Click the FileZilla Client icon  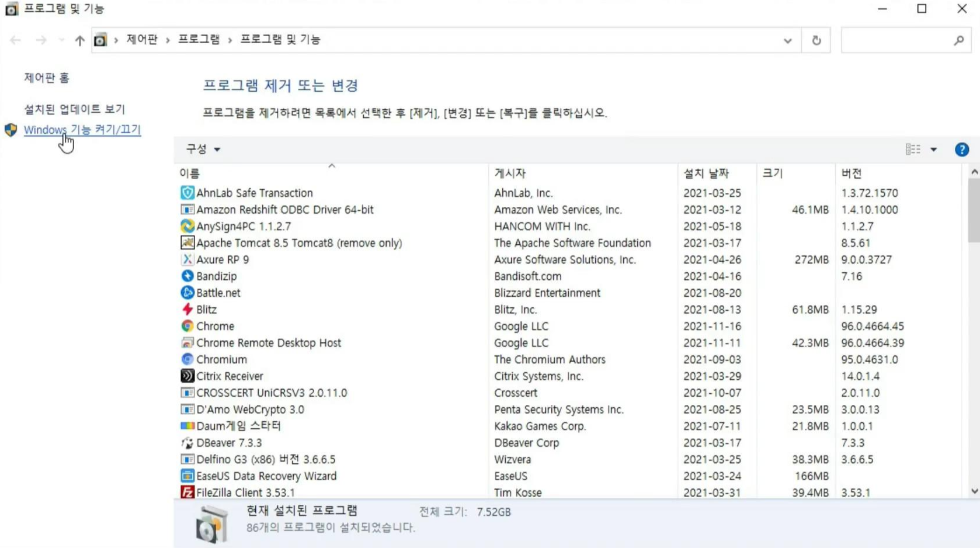pos(187,492)
